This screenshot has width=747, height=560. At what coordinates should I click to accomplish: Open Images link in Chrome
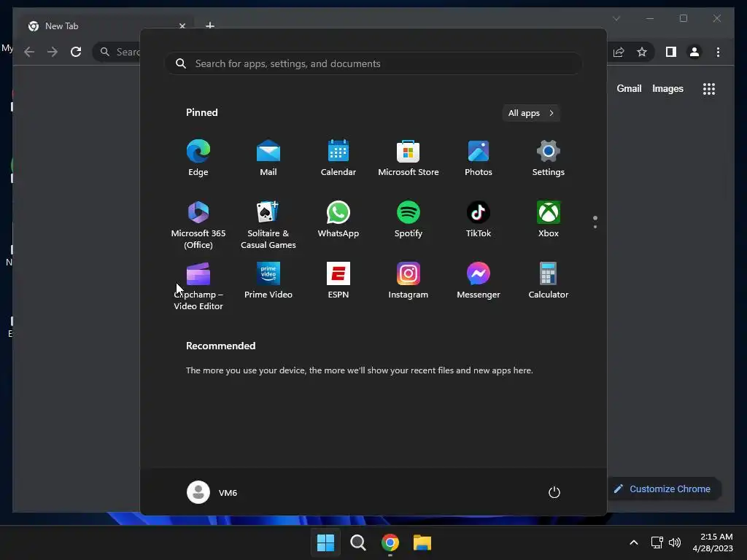tap(667, 88)
